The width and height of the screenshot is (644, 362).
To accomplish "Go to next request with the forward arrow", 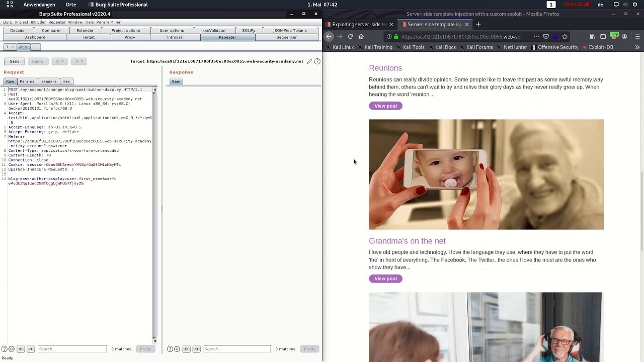I will pyautogui.click(x=76, y=61).
